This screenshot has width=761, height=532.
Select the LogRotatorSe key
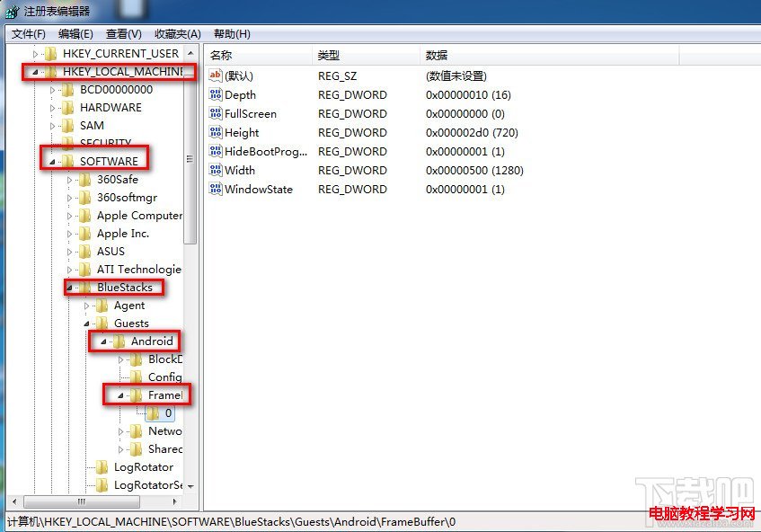148,485
